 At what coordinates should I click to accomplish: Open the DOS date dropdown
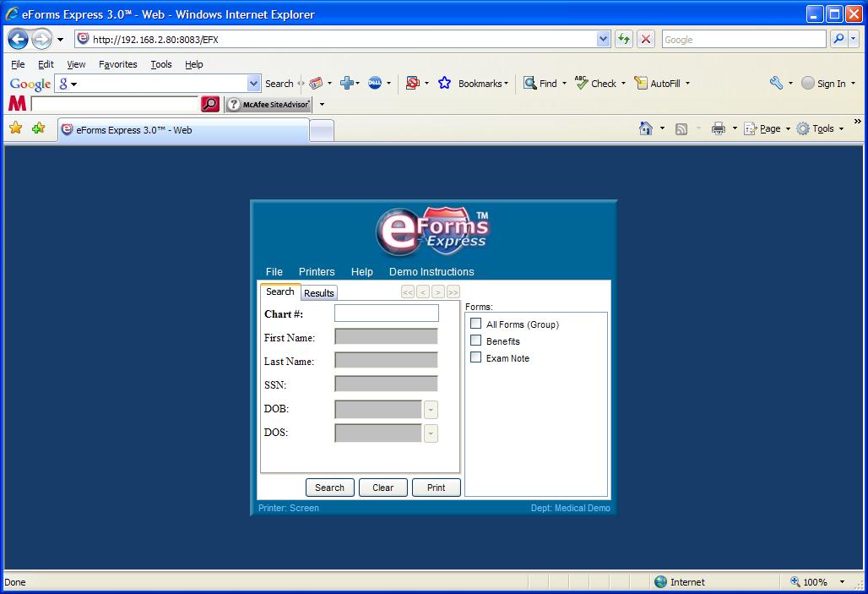point(431,433)
